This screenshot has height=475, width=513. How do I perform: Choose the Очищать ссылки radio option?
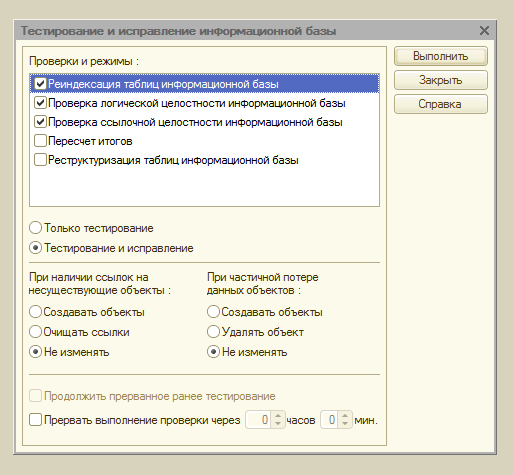click(x=35, y=332)
